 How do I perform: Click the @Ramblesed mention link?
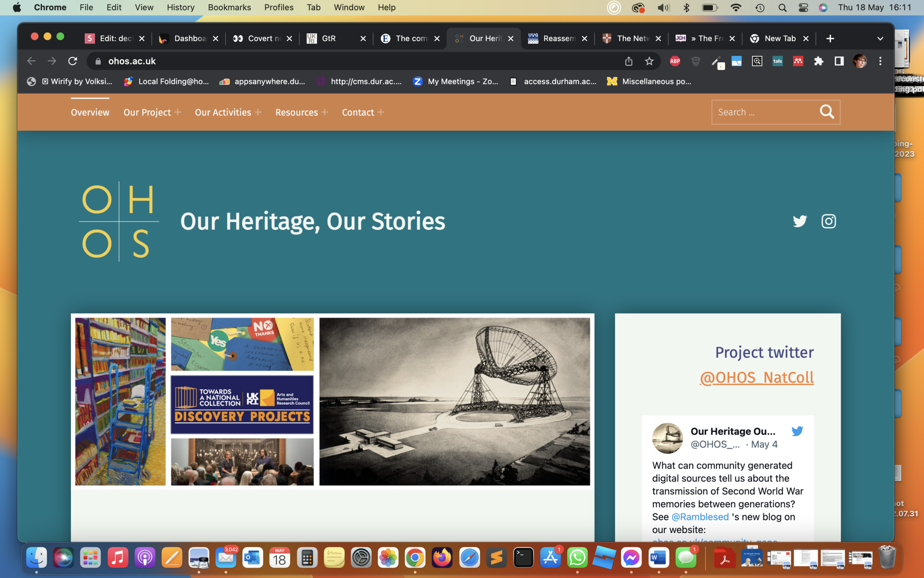(x=700, y=517)
